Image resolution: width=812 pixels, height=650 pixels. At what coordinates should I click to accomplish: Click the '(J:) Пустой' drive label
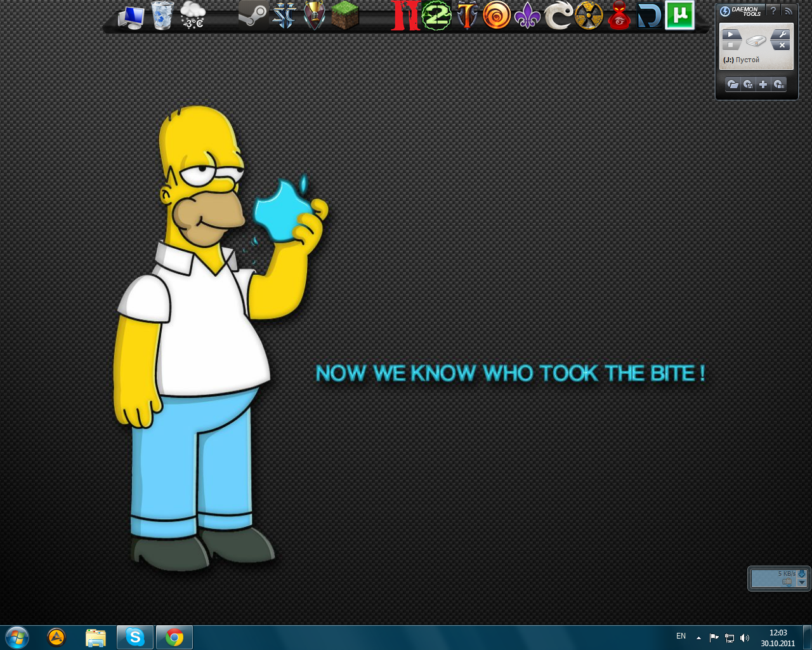[x=741, y=60]
